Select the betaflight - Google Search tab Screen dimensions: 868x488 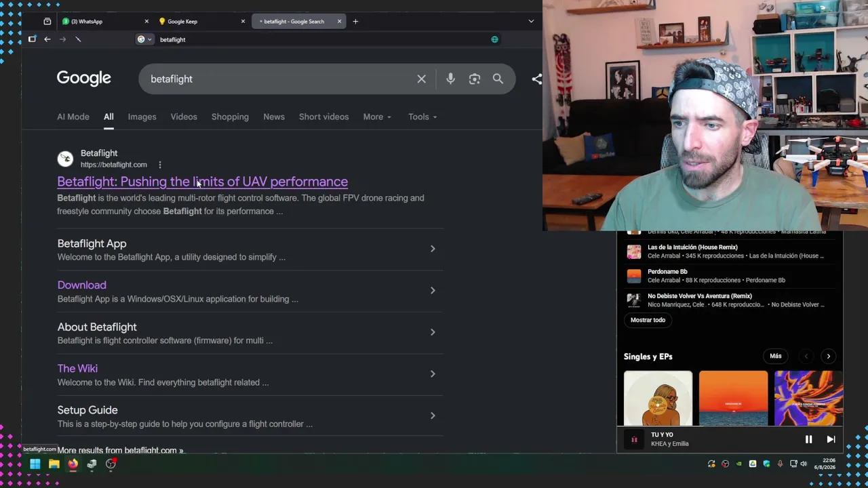point(298,22)
